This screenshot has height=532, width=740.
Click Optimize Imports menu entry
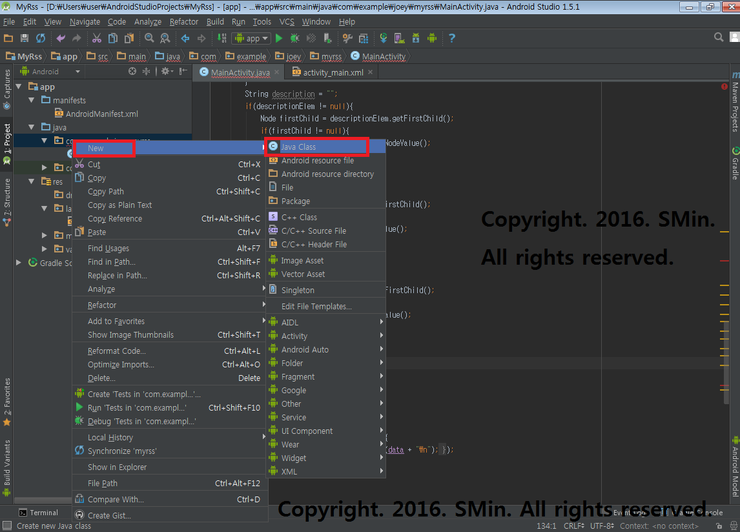click(169, 365)
